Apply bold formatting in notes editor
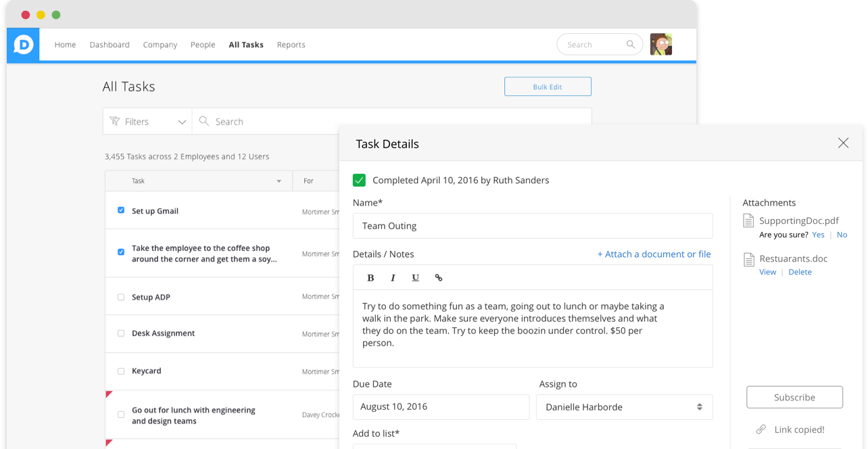The width and height of the screenshot is (868, 449). point(370,278)
